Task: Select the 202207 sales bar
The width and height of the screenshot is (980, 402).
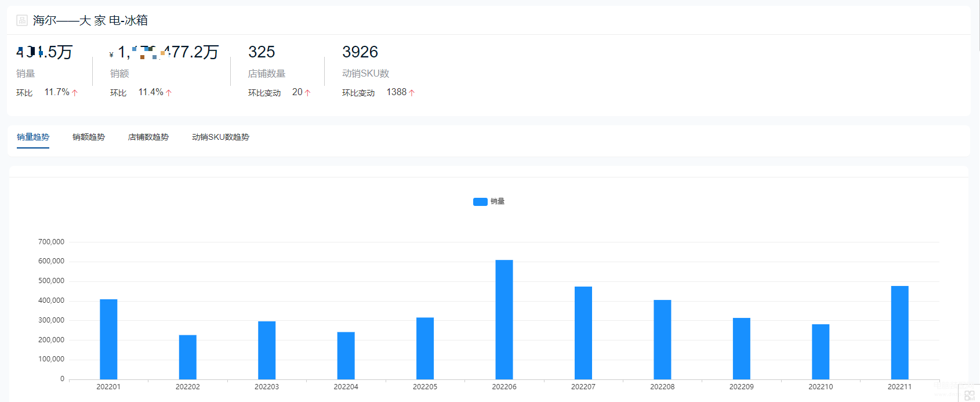Action: 583,333
